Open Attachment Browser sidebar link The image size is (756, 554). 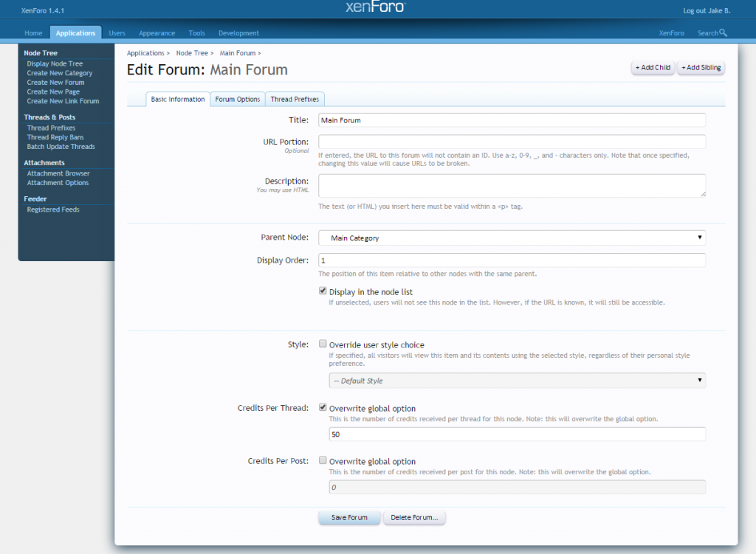tap(58, 173)
